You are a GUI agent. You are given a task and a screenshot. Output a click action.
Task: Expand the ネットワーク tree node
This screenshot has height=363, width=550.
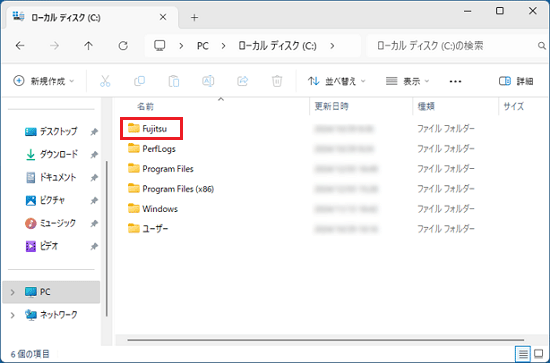pyautogui.click(x=13, y=315)
